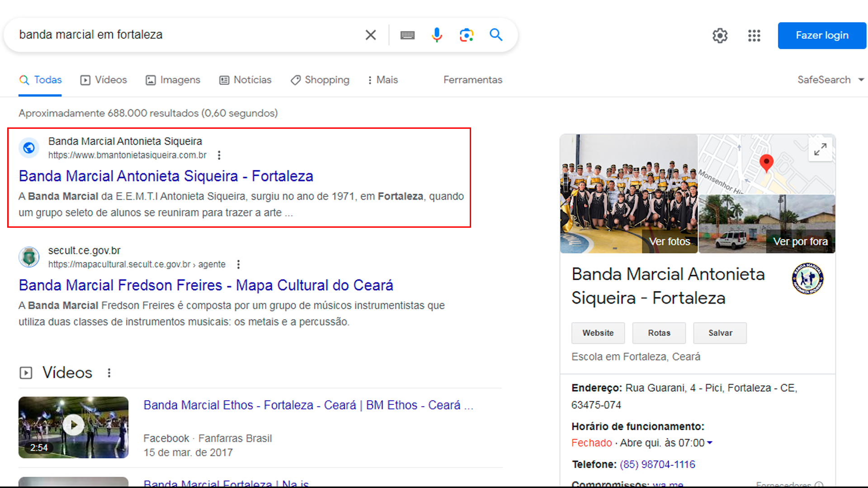Image resolution: width=868 pixels, height=488 pixels.
Task: Click the Website button
Action: pos(598,333)
